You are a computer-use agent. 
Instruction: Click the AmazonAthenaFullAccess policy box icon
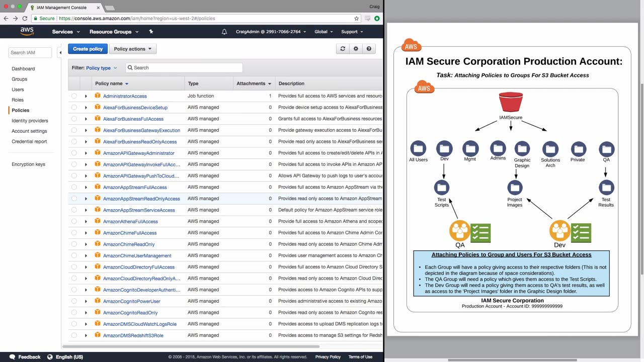coord(98,221)
